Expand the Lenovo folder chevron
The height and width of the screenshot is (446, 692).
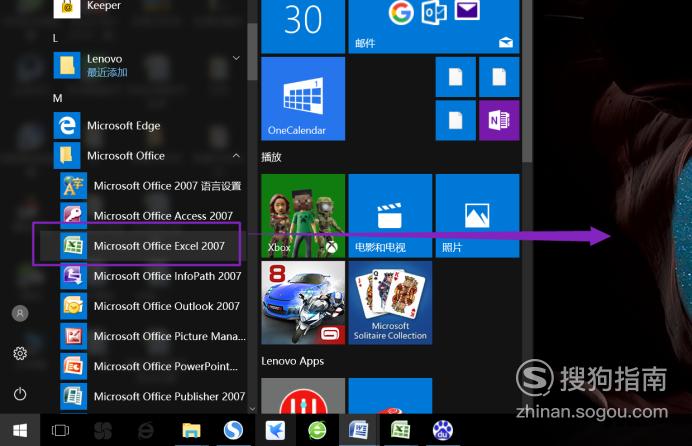[x=236, y=58]
